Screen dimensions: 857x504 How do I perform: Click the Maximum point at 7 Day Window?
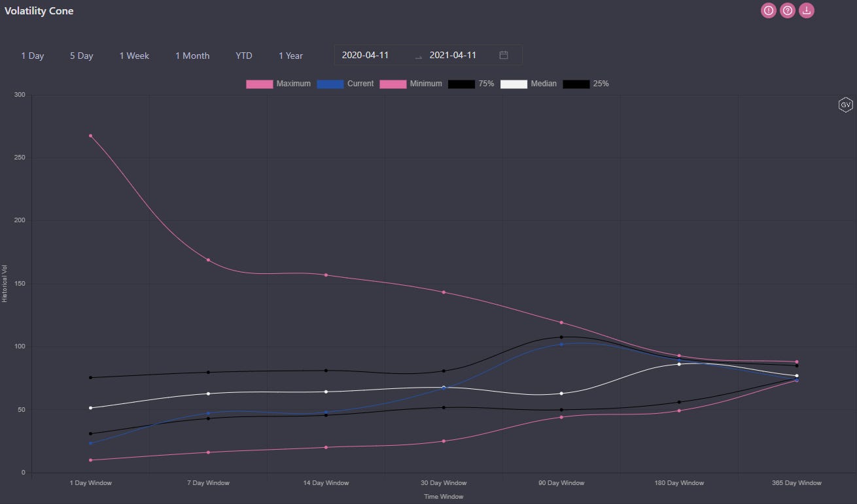point(208,260)
